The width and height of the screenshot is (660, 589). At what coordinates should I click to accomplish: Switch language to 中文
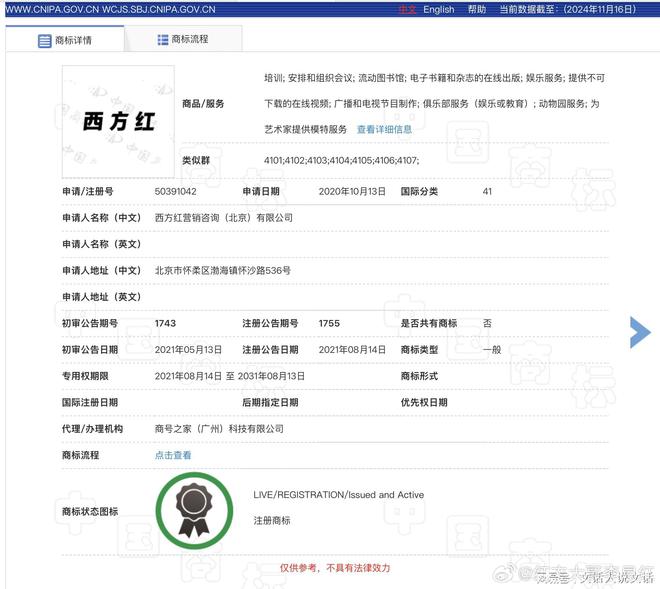click(x=407, y=9)
